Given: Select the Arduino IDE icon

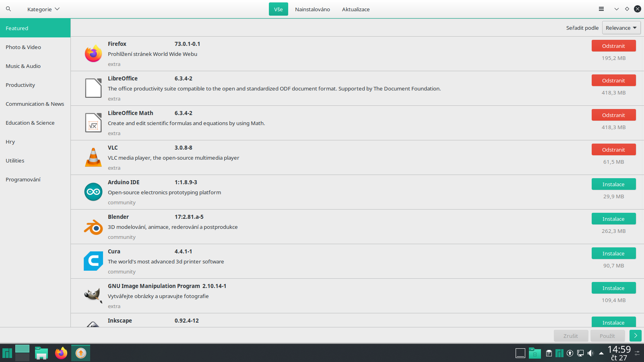Looking at the screenshot, I should [x=93, y=192].
